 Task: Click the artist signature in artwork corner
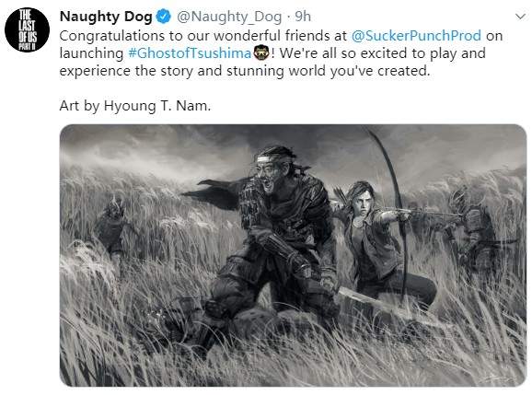502,378
